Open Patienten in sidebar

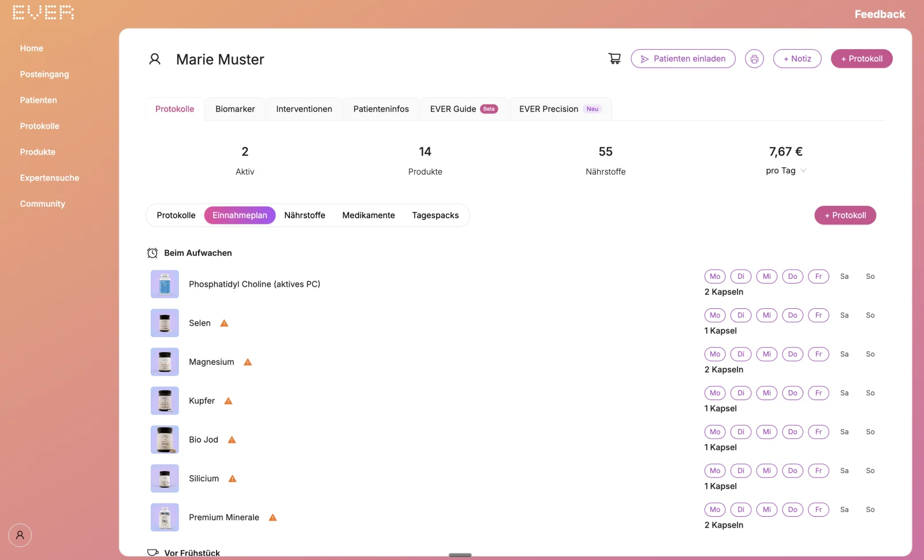point(38,100)
